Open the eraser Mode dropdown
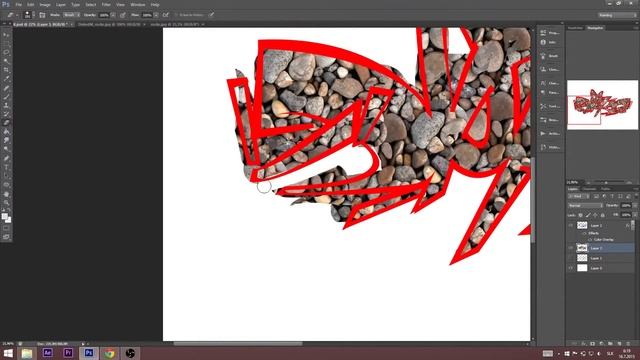640x360 pixels. pos(71,15)
